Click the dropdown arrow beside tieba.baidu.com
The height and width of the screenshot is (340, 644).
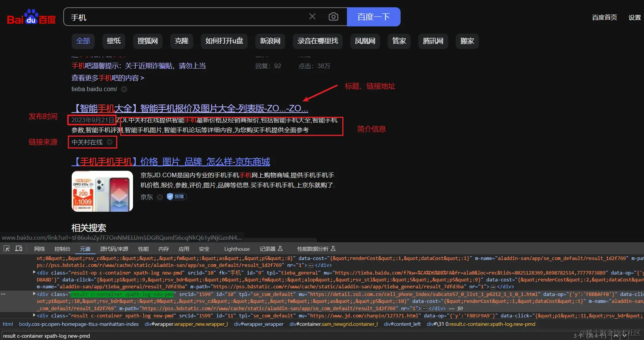pos(124,89)
